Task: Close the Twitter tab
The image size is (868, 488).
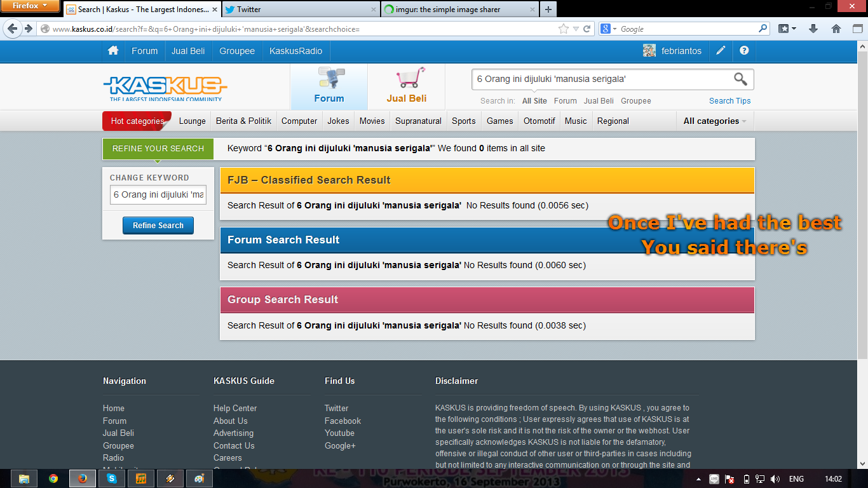Action: (x=374, y=10)
